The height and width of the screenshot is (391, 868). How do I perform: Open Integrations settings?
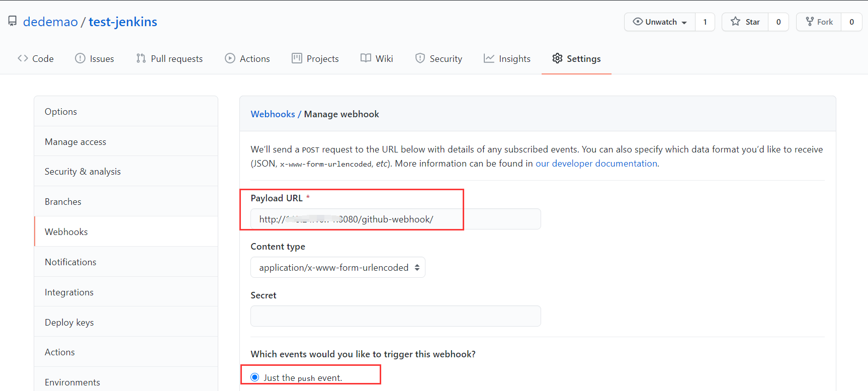[x=126, y=292]
